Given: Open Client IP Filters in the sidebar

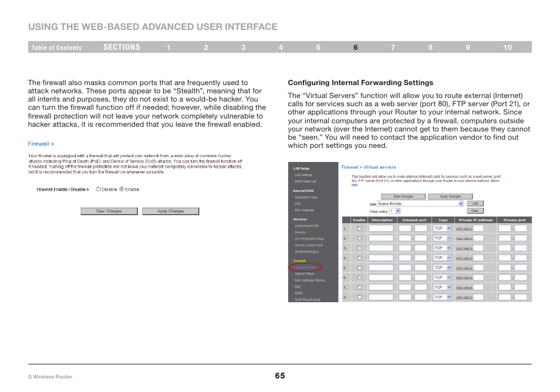Looking at the screenshot, I should coord(304,274).
